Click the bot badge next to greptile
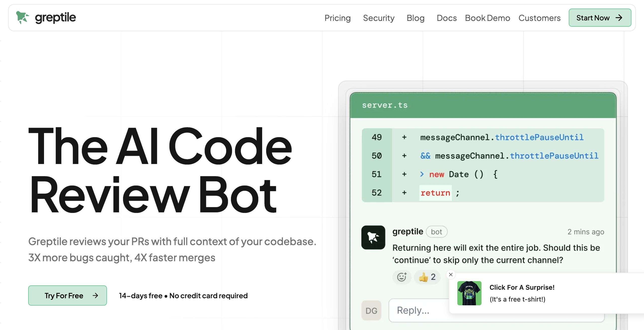 click(x=436, y=232)
